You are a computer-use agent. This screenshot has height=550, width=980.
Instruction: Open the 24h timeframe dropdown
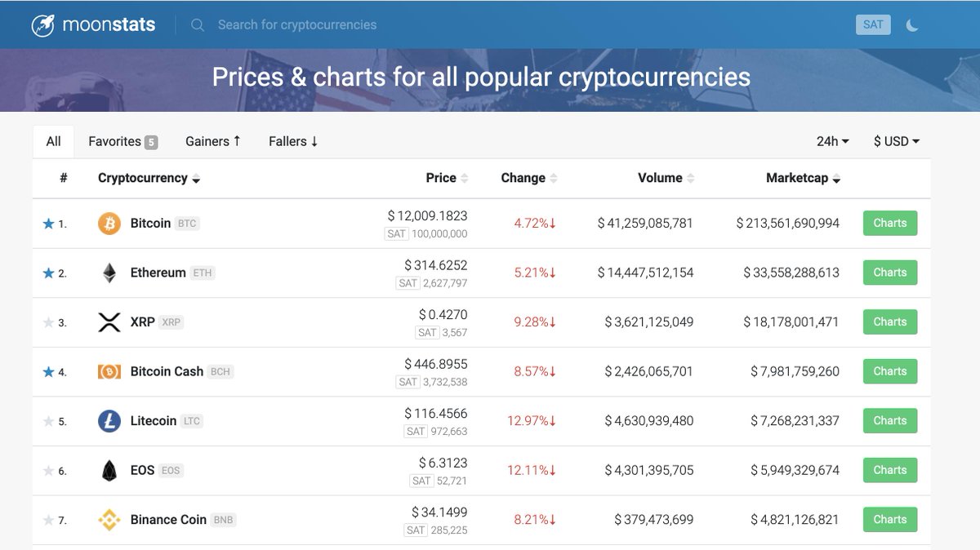[x=833, y=141]
